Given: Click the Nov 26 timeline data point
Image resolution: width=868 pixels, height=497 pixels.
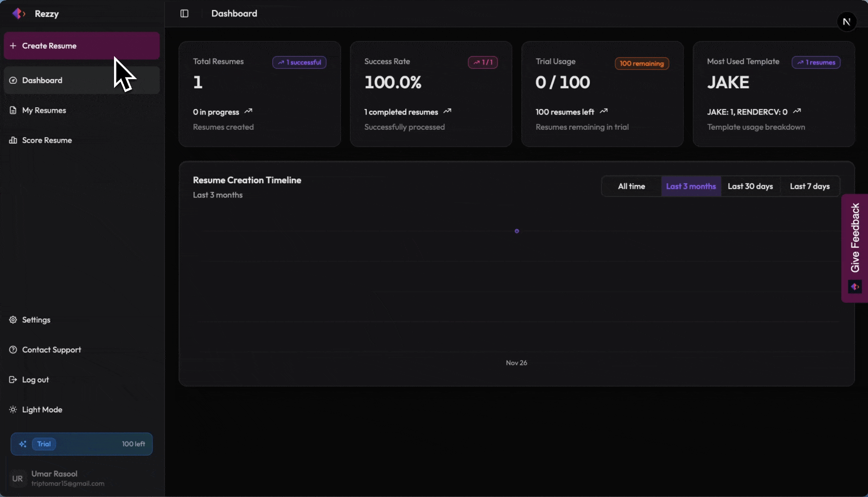Looking at the screenshot, I should coord(517,231).
